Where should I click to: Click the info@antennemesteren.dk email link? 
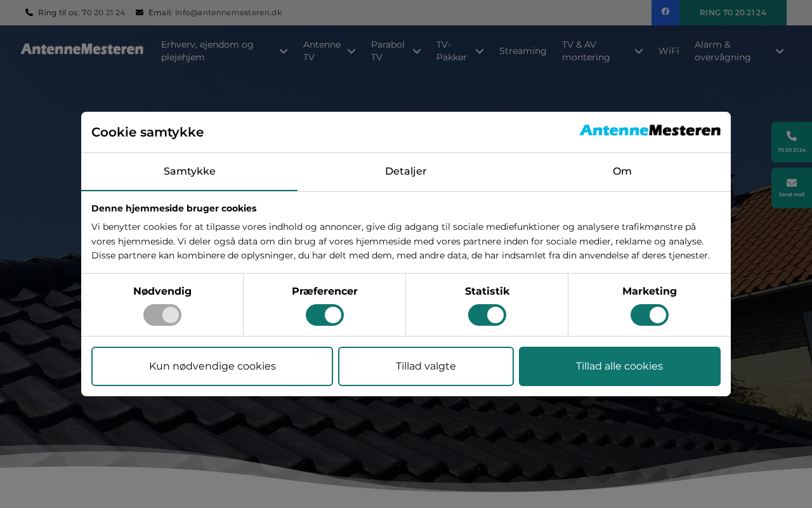point(228,13)
